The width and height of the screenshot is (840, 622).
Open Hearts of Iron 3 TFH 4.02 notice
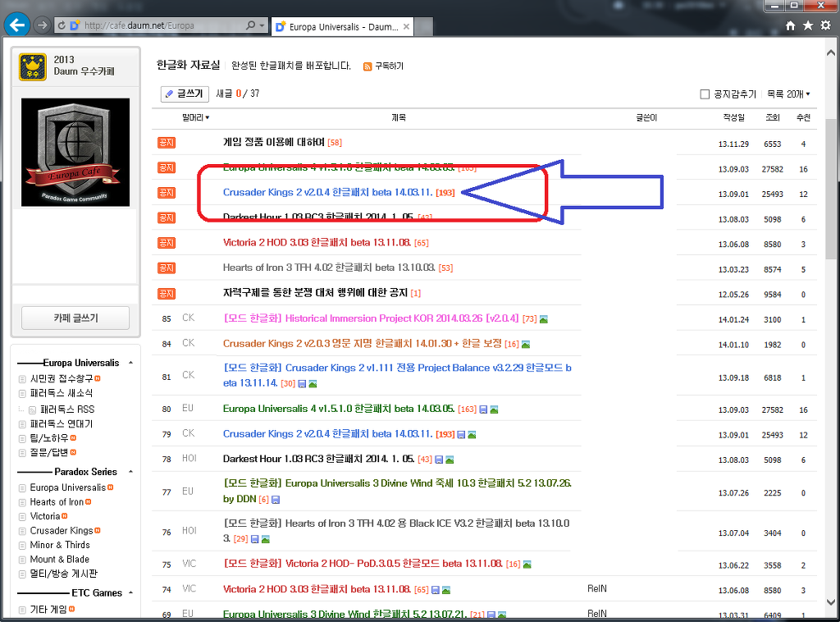click(329, 268)
